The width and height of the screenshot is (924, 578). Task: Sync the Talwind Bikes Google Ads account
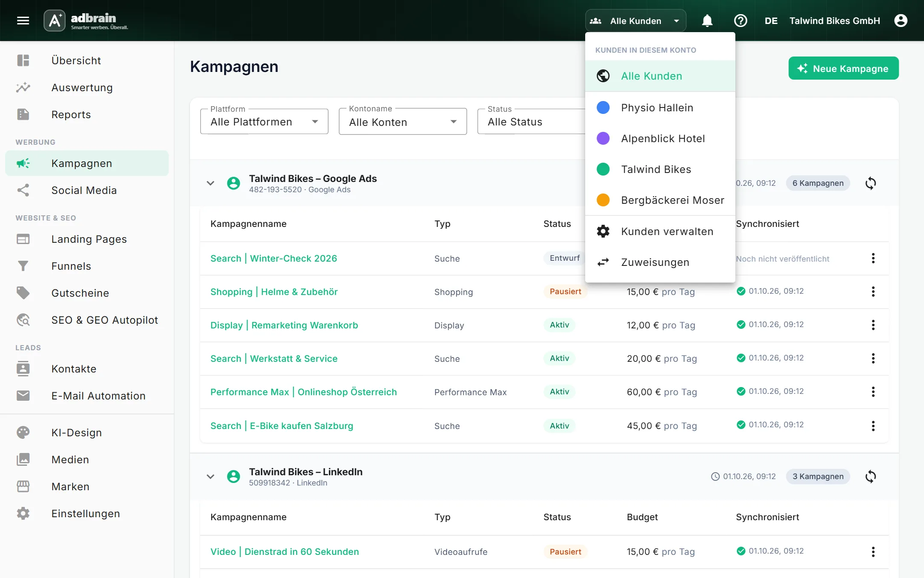pos(871,183)
